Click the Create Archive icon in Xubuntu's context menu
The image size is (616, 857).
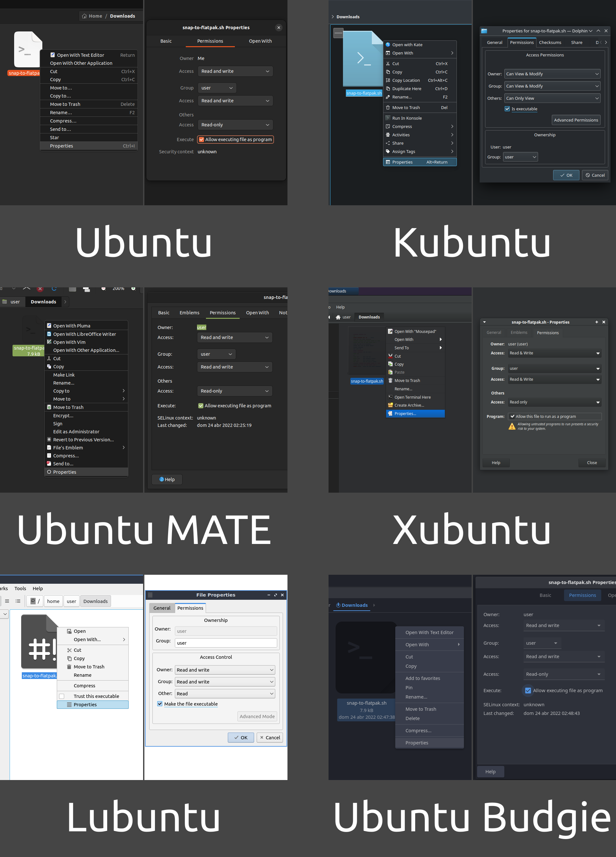pos(390,405)
